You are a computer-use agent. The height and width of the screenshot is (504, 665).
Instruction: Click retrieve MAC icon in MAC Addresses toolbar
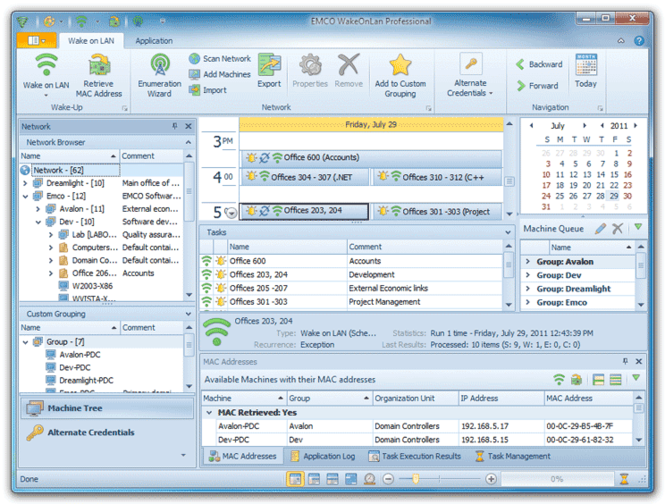pyautogui.click(x=576, y=379)
